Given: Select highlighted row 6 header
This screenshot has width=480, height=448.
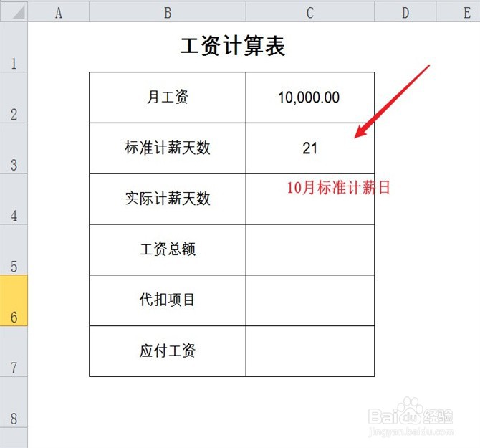Looking at the screenshot, I should 14,300.
